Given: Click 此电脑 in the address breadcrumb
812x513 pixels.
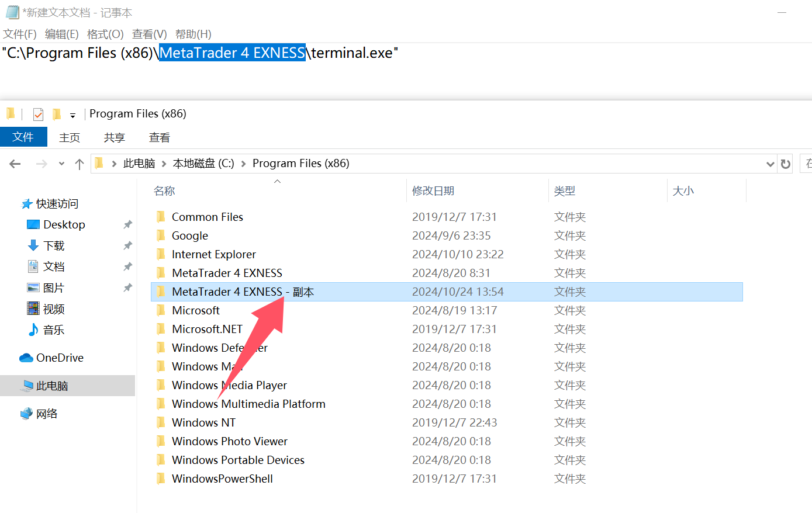Looking at the screenshot, I should pos(139,164).
